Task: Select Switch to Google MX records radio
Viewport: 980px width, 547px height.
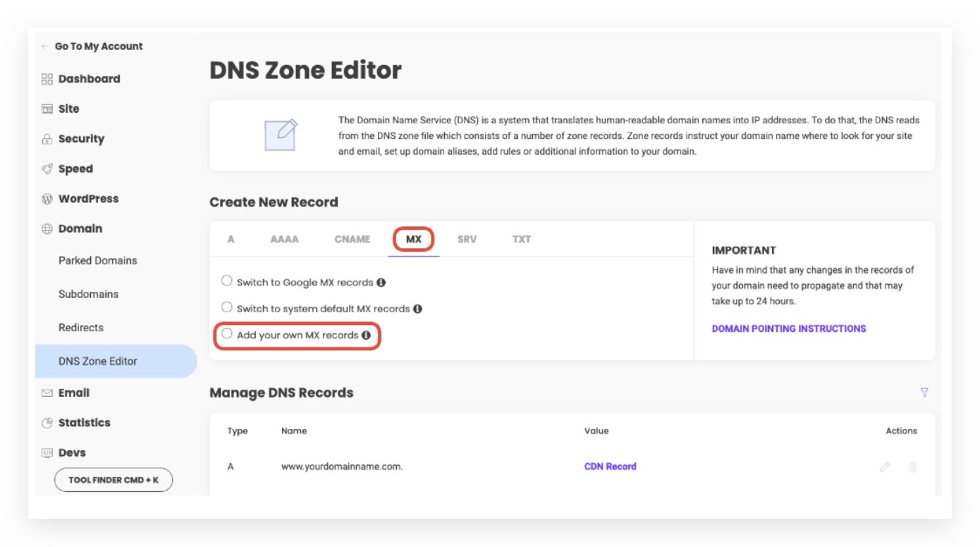Action: (x=227, y=281)
